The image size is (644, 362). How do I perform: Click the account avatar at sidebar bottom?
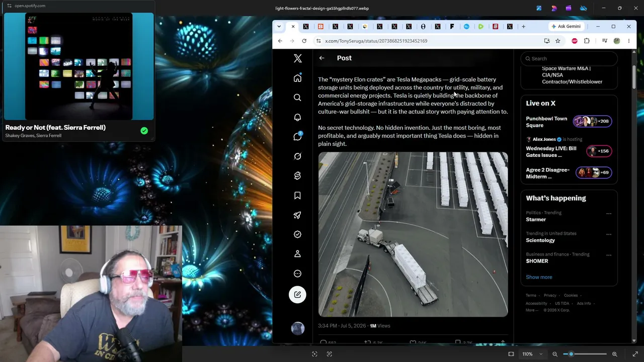(297, 328)
